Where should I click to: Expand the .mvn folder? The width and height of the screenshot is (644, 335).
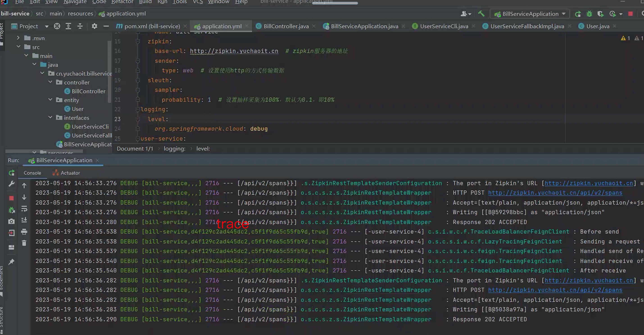tap(18, 38)
